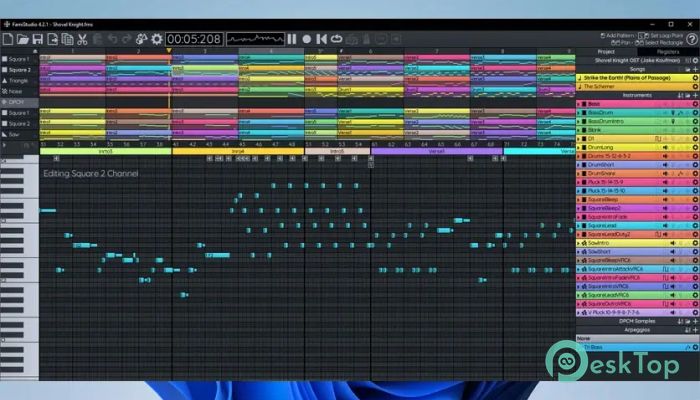Expand the SquareLead instrument row
700x400 pixels.
click(579, 225)
